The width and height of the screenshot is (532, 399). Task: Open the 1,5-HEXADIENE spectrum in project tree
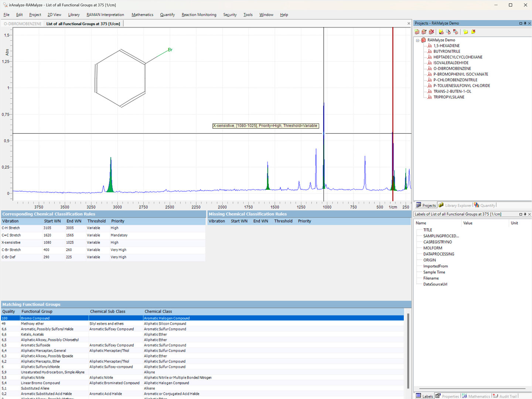[446, 46]
